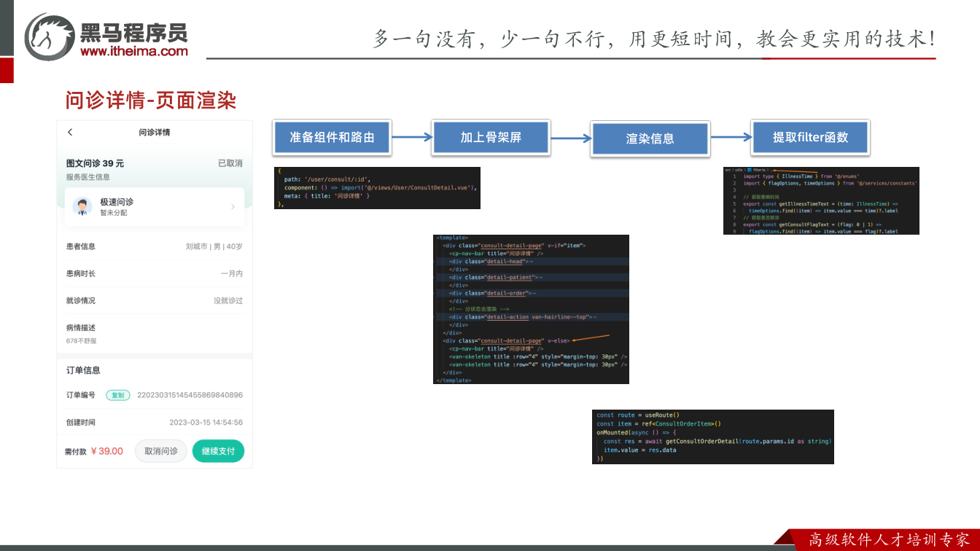This screenshot has height=551, width=980.
Task: Click the 患病时长 row label
Action: pyautogui.click(x=81, y=273)
